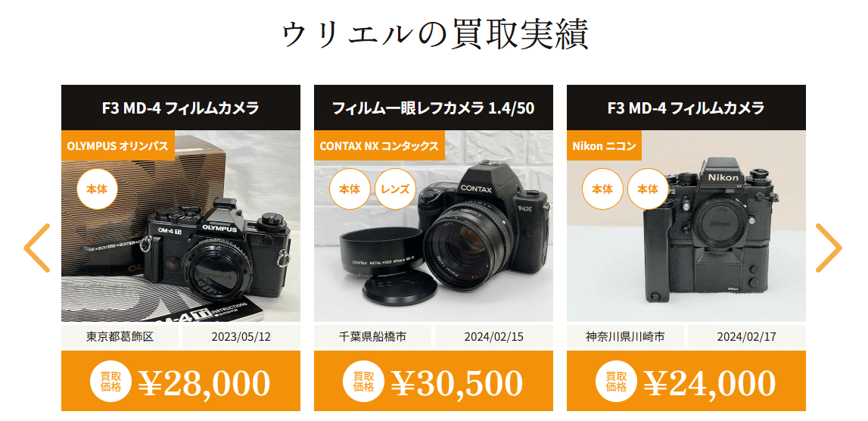
Task: Select the 2024/02/17 date label
Action: coord(747,336)
